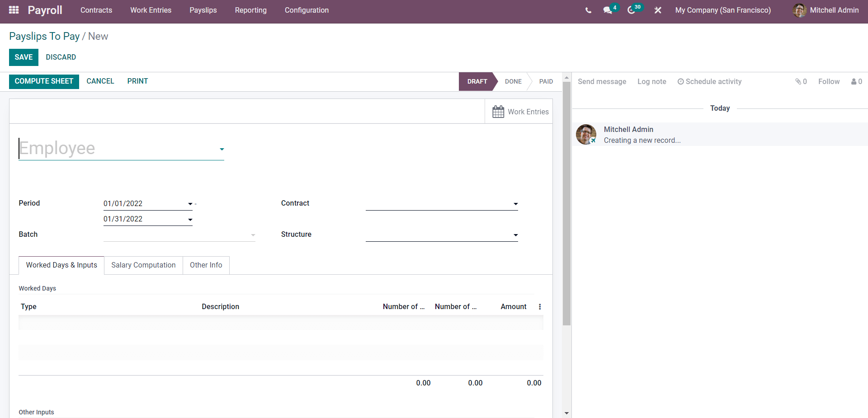Expand the Contract dropdown
Image resolution: width=868 pixels, height=418 pixels.
[515, 204]
